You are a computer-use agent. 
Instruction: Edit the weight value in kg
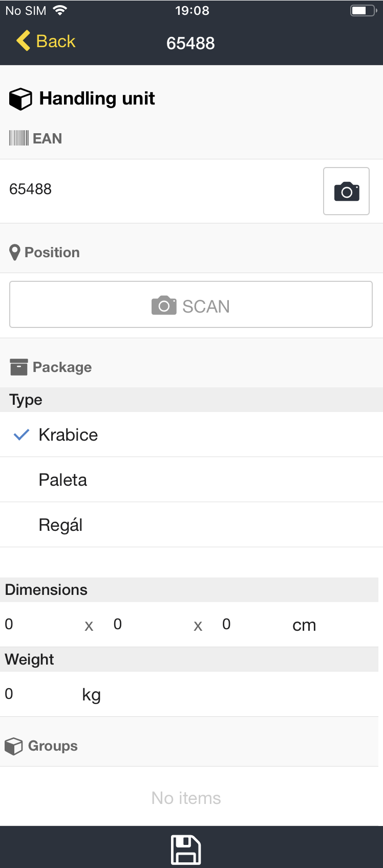(38, 694)
